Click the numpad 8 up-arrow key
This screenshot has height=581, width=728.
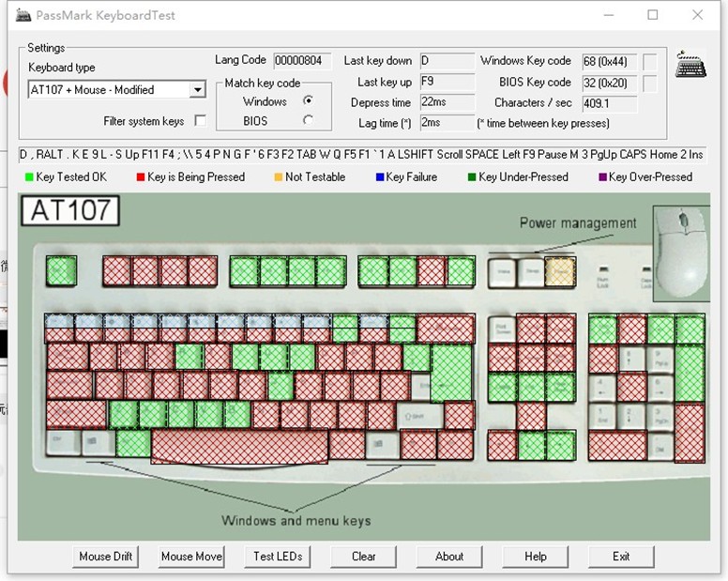631,358
